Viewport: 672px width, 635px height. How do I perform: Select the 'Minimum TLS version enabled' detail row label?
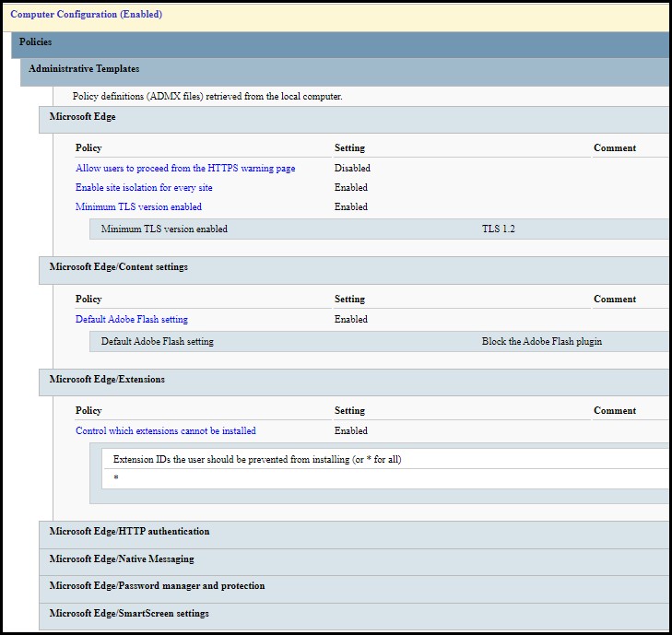pos(164,229)
